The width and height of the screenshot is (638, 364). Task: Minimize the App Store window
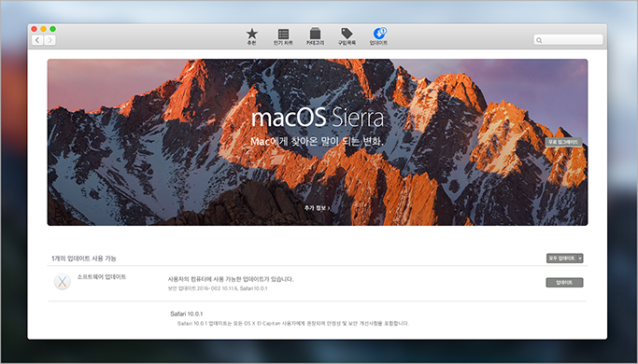click(44, 29)
